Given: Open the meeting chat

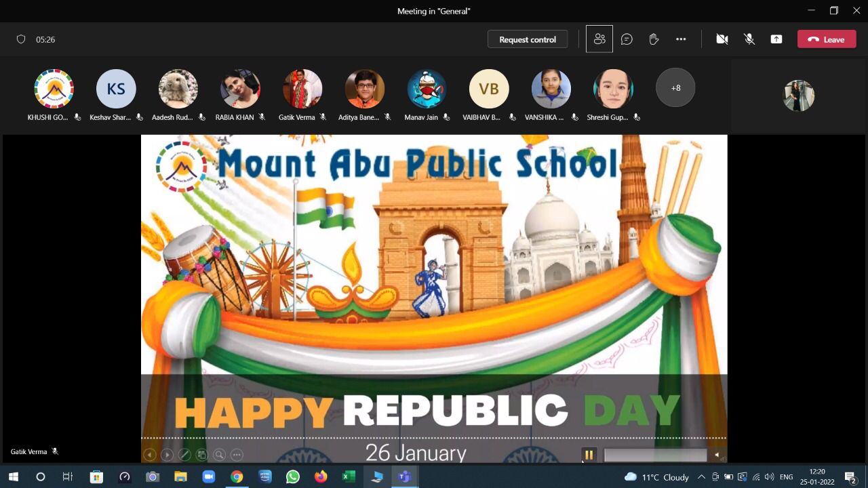Looking at the screenshot, I should 627,39.
